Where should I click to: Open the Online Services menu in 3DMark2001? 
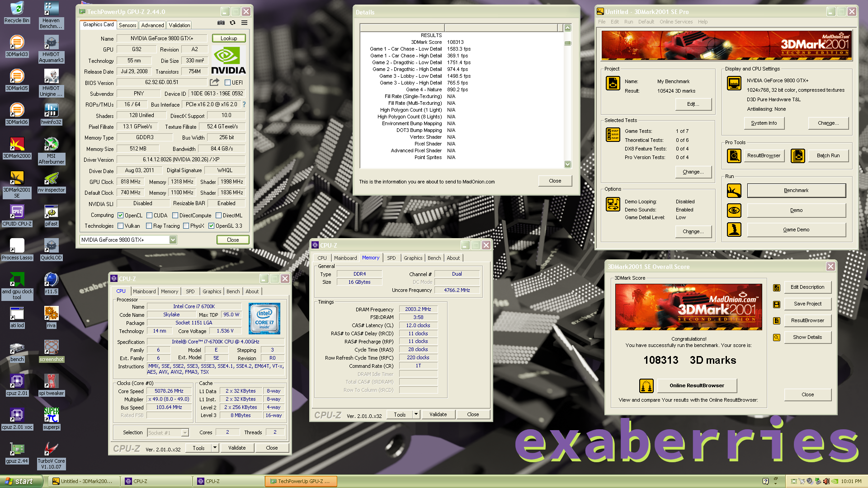point(676,22)
